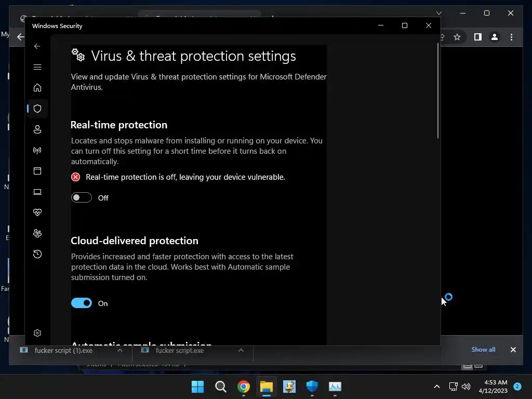Go back in Windows Security
The height and width of the screenshot is (399, 532).
[37, 46]
